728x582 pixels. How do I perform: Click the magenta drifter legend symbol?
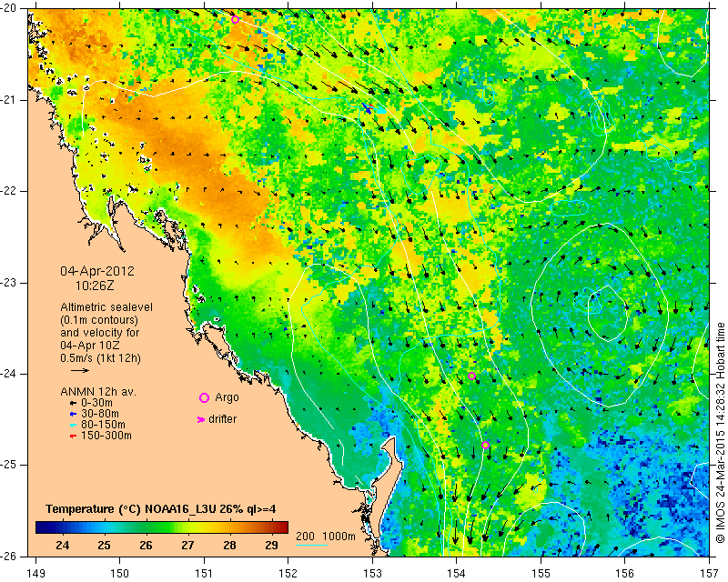point(201,419)
